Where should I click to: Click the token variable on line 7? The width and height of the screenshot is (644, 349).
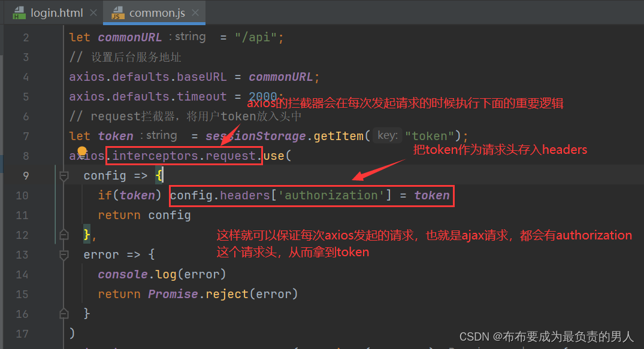click(x=115, y=135)
